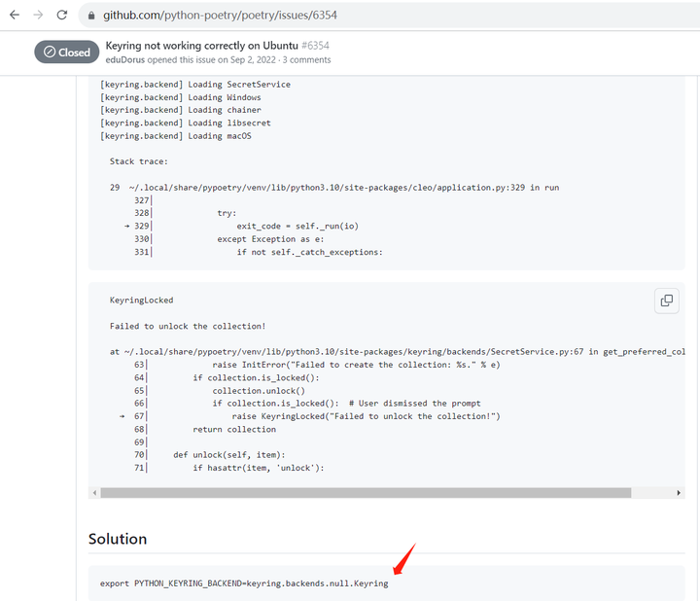This screenshot has width=700, height=601.
Task: Click the 'Loading macOS' log line
Action: [175, 136]
